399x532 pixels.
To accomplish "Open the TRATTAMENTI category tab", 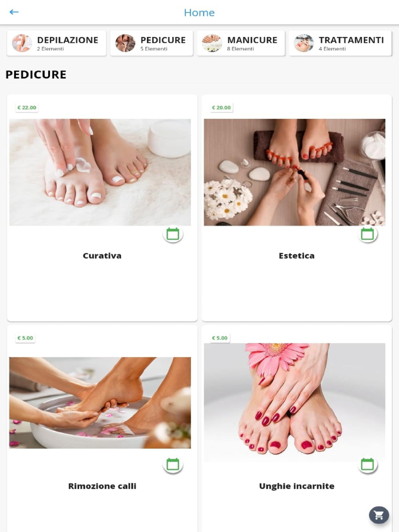I will coord(340,43).
